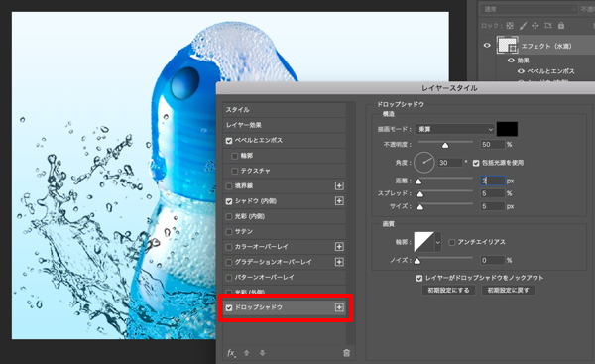The width and height of the screenshot is (595, 364).
Task: Toggle ドロップシャドウ checkbox
Action: click(229, 307)
